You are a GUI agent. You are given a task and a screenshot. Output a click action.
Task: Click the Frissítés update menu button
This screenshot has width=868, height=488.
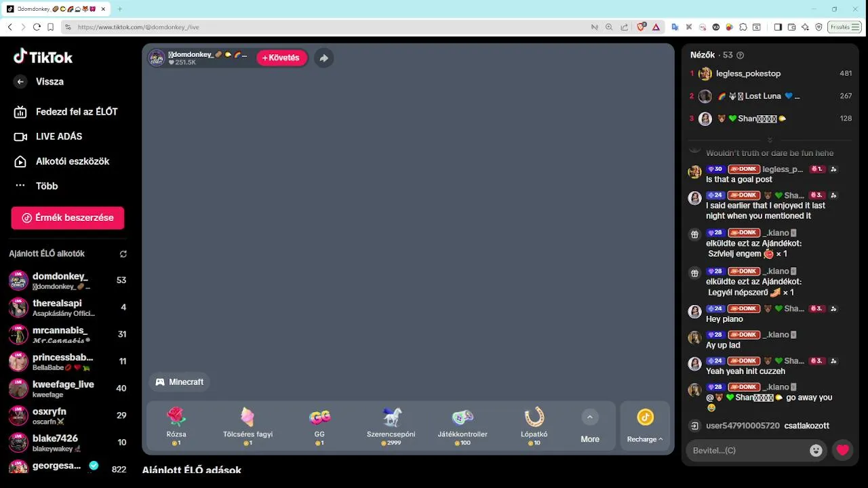point(844,27)
